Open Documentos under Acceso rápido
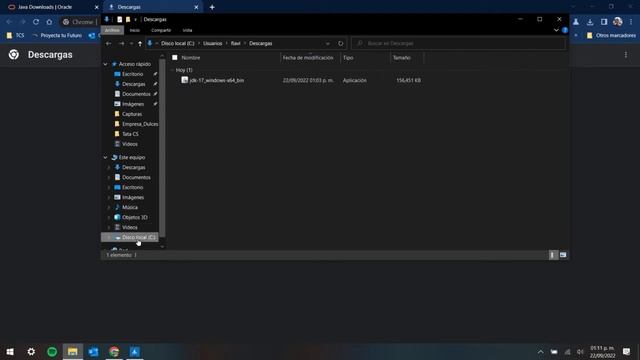The height and width of the screenshot is (360, 640). [x=136, y=94]
